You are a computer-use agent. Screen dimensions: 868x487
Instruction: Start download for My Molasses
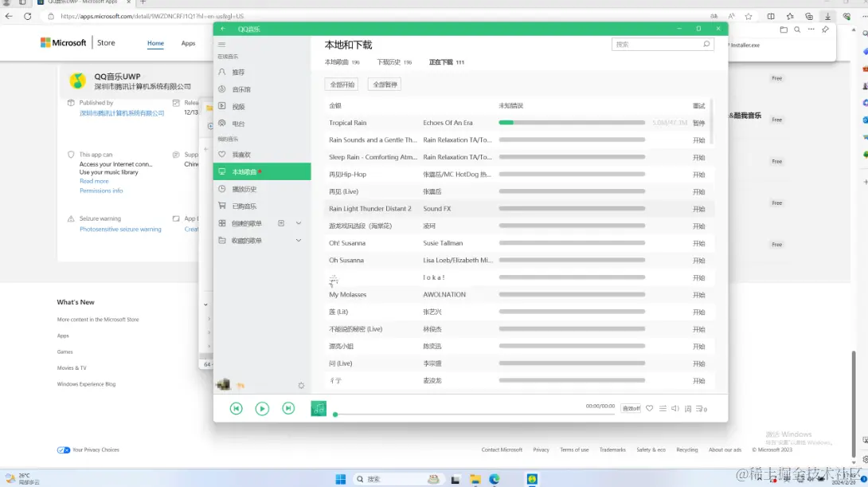698,295
